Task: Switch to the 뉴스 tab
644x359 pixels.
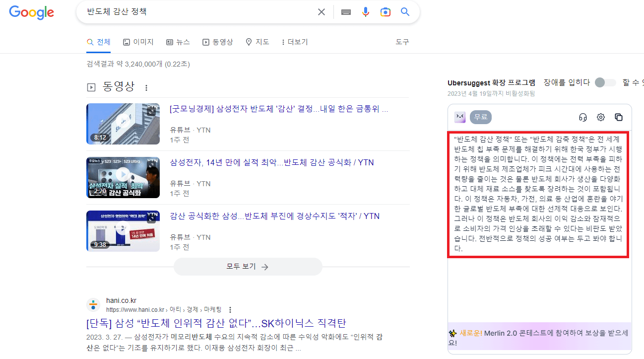Action: (x=178, y=42)
